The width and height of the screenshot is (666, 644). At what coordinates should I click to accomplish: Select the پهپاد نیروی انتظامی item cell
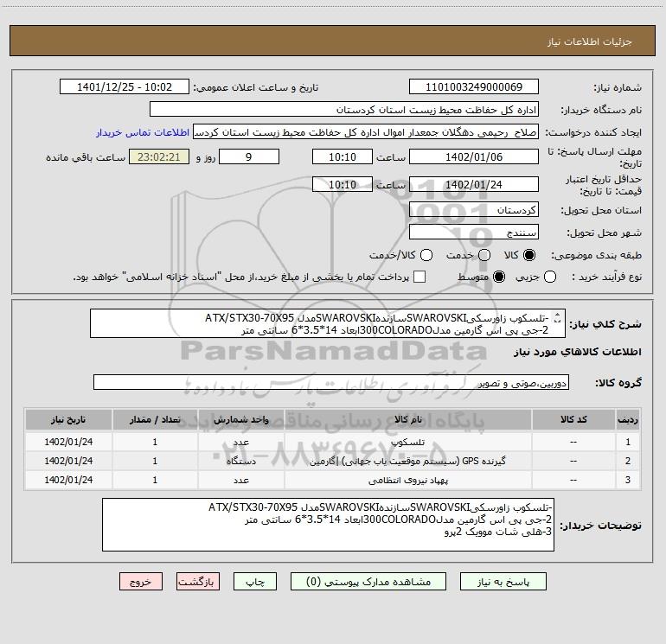pos(407,480)
